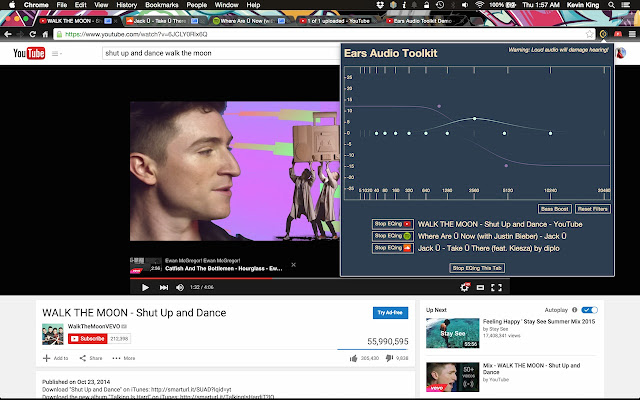Open the WalkTheMoonVEVO channel link

[x=94, y=326]
